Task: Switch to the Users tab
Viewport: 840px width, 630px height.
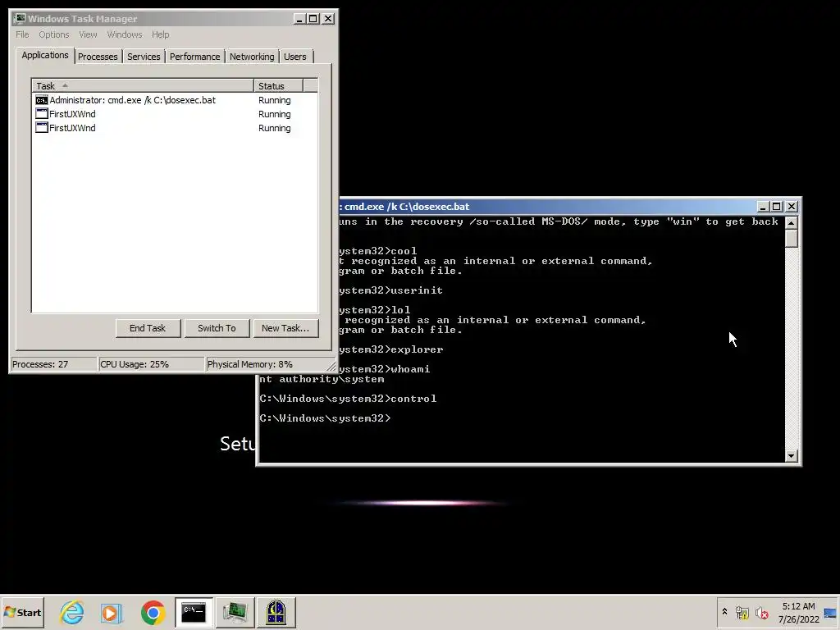Action: [295, 57]
